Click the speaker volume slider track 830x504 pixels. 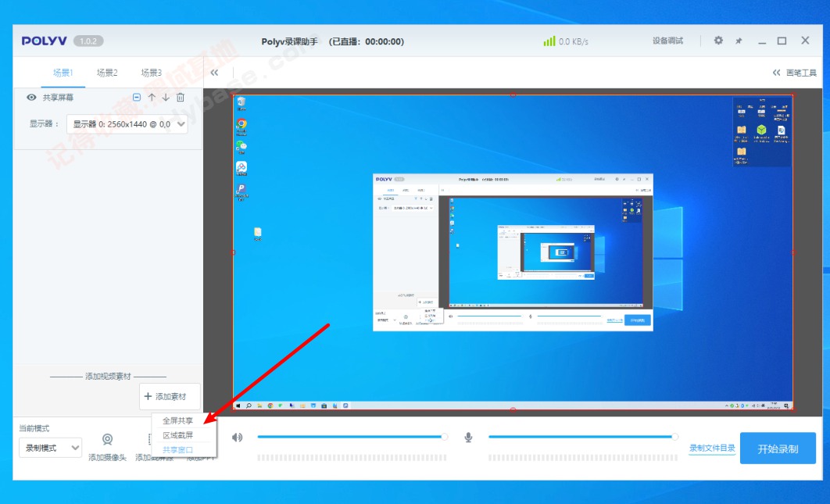(352, 437)
